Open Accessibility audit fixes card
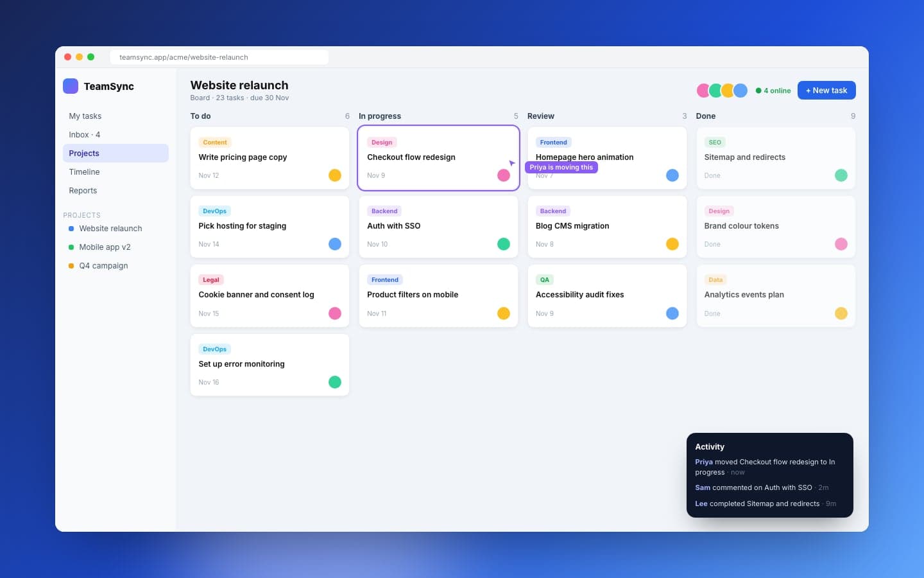This screenshot has height=578, width=924. 607,296
